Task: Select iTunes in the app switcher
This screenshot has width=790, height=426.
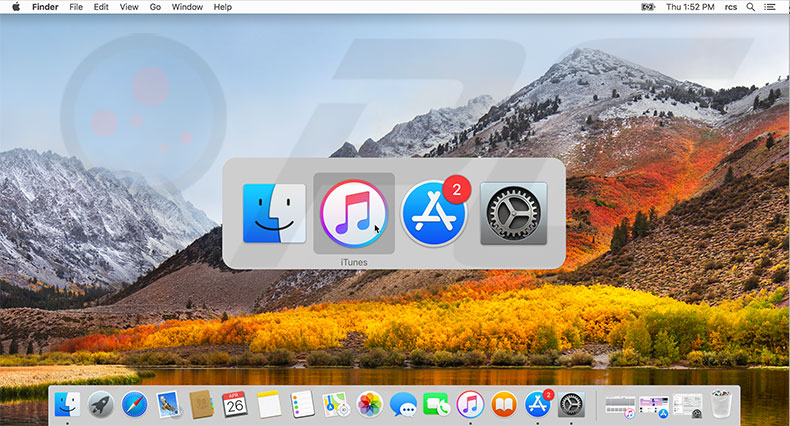Action: (353, 213)
